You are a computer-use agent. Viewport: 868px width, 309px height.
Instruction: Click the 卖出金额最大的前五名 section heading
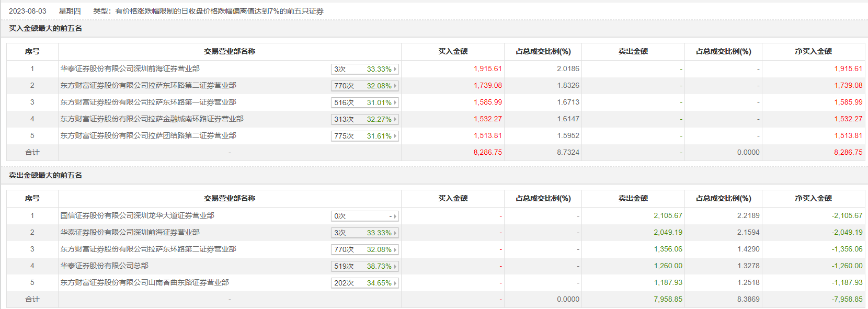[45, 175]
